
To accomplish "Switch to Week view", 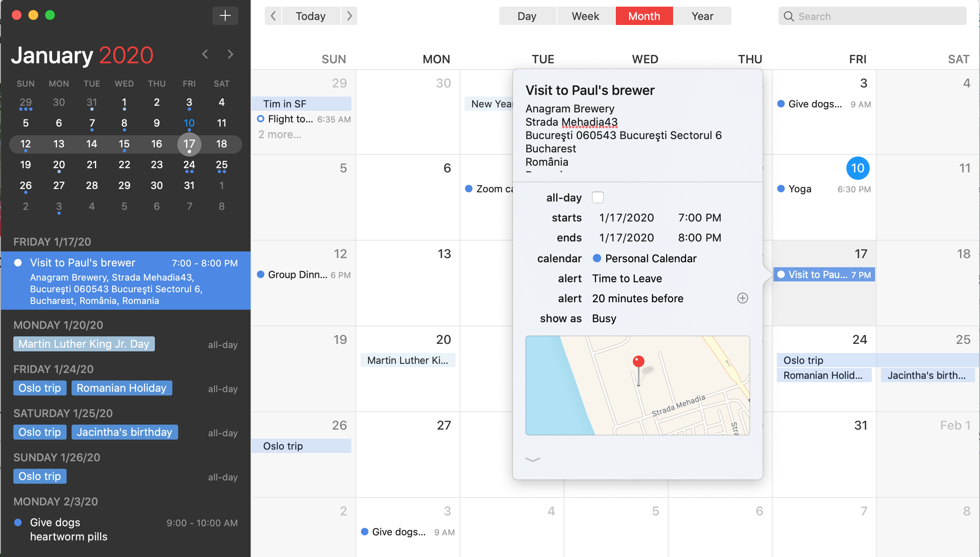I will pos(586,16).
